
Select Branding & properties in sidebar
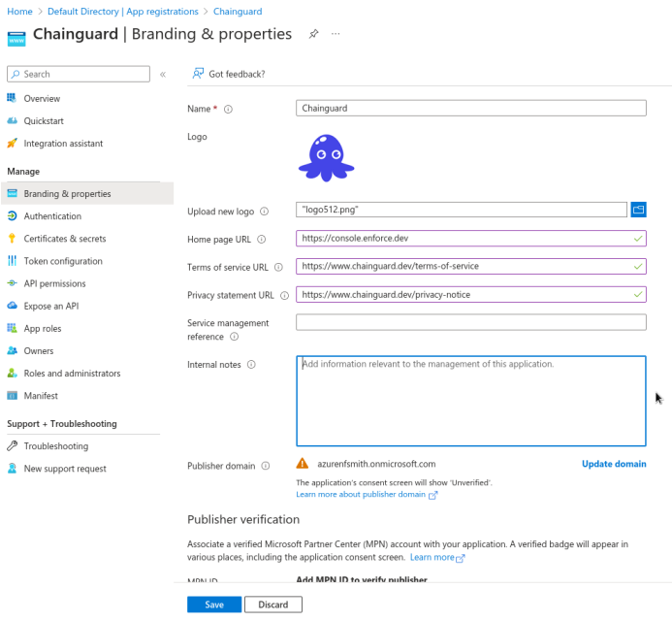(x=87, y=194)
